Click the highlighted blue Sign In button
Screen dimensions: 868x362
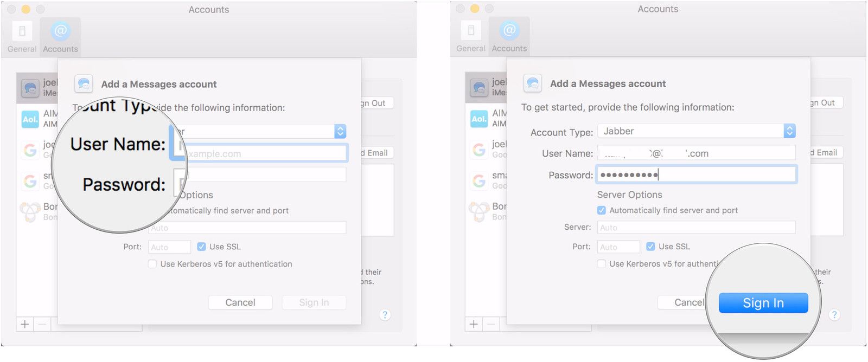coord(763,303)
